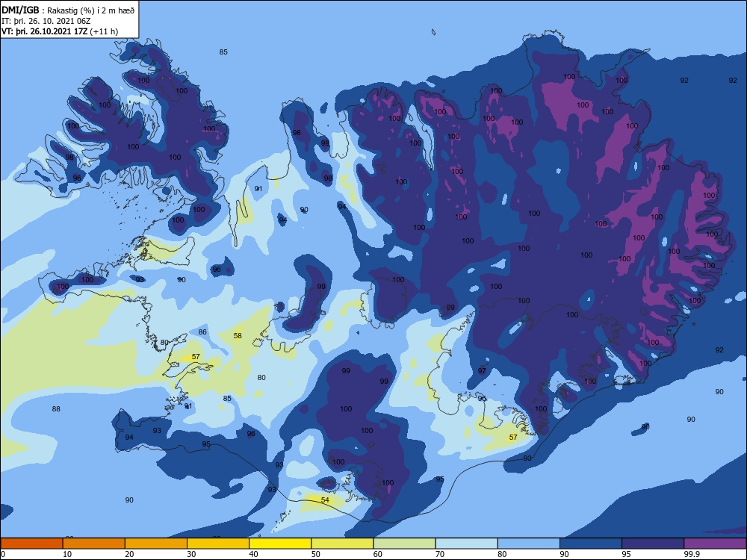Click the '30' legend tick label
Screen dimensions: 747x560
click(191, 554)
